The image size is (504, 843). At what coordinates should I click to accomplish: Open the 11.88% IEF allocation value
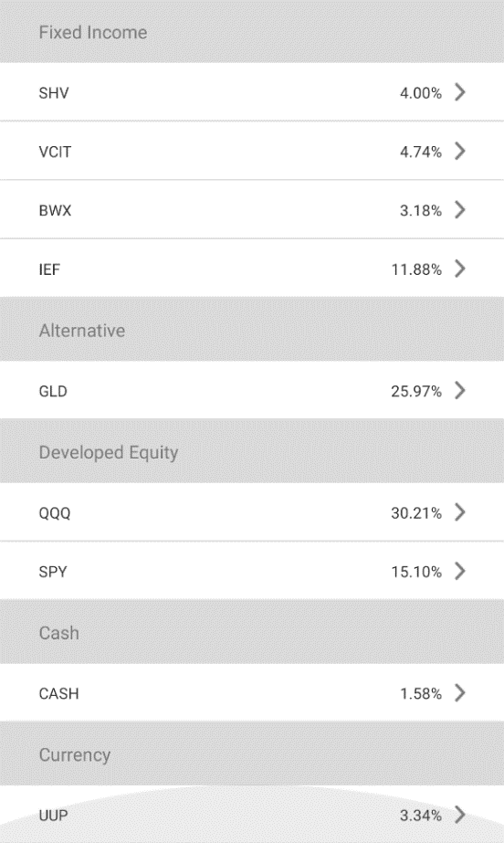point(415,269)
